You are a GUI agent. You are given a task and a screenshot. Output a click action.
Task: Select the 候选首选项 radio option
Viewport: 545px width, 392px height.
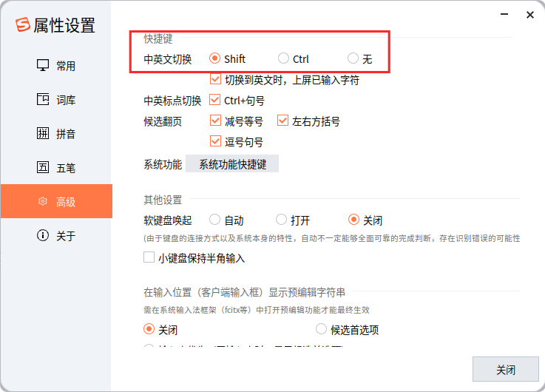click(321, 329)
